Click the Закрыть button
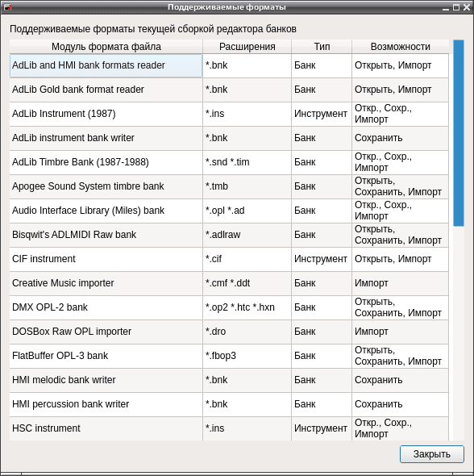 coord(431,454)
